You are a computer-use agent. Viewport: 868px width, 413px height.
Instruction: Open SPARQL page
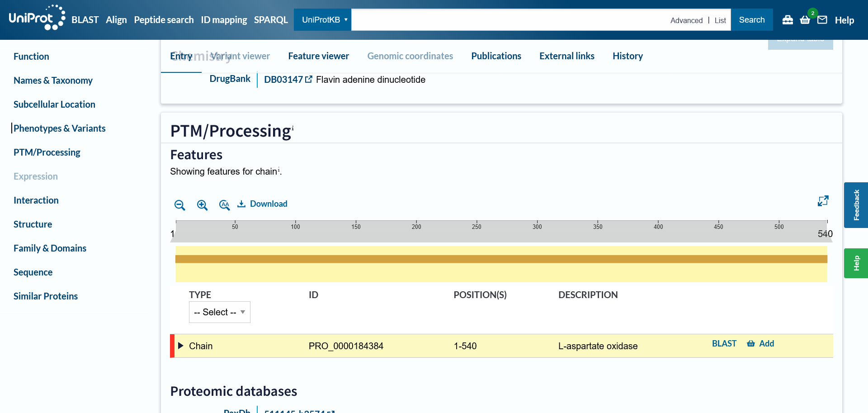(271, 20)
